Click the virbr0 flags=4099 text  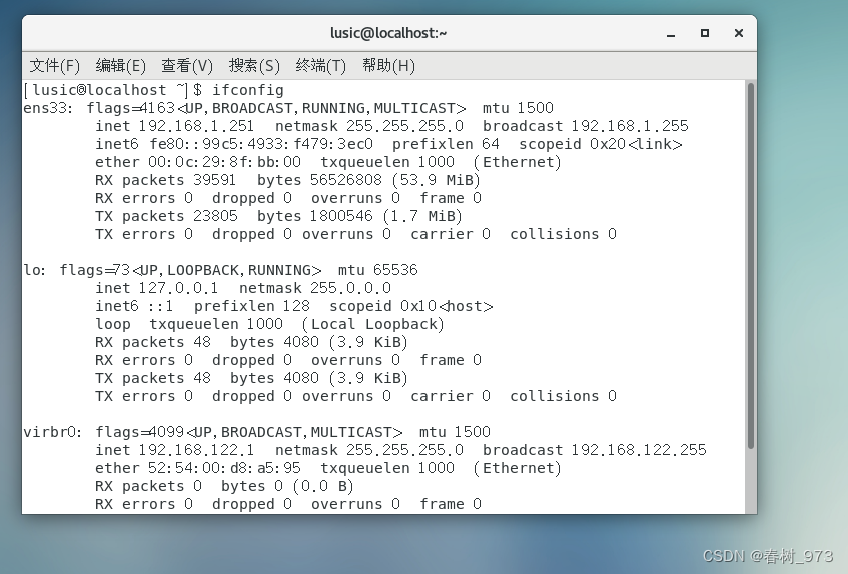[140, 432]
